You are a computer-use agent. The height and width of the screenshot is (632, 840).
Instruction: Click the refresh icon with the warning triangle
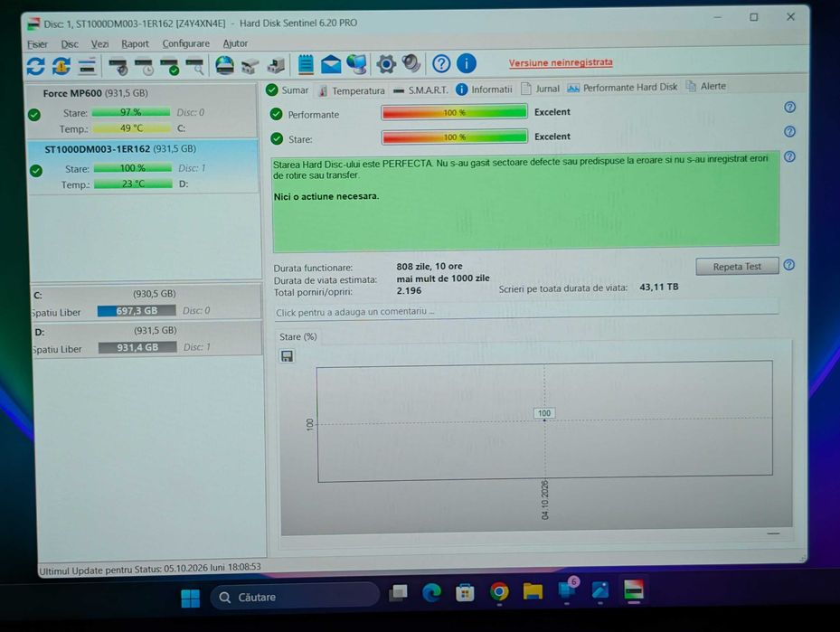coord(61,66)
